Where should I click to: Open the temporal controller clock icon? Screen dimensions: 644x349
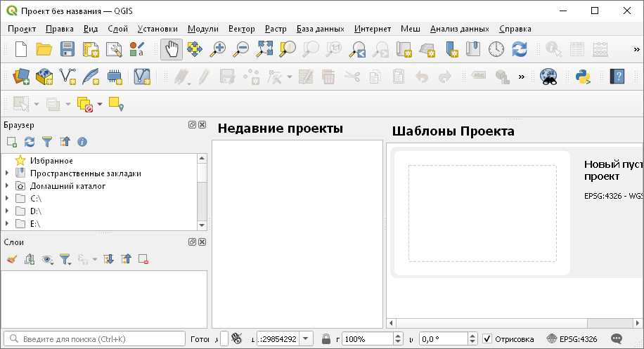(x=496, y=49)
